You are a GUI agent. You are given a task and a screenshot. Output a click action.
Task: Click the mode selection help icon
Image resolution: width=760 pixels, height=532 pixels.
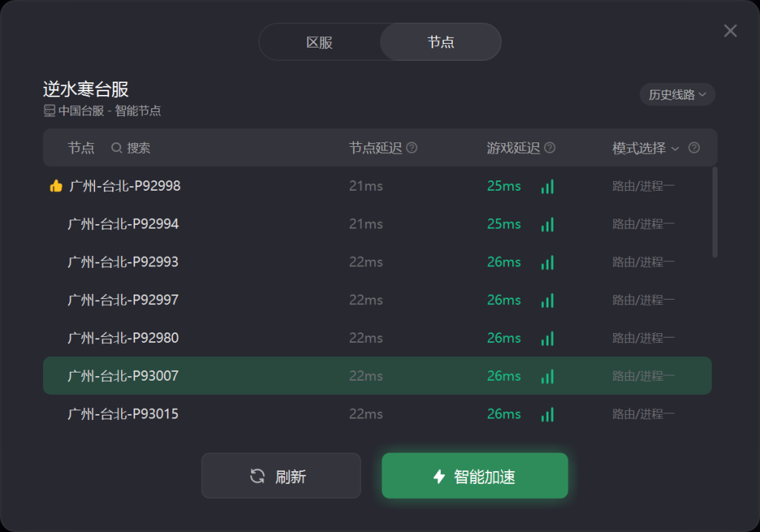pos(694,148)
